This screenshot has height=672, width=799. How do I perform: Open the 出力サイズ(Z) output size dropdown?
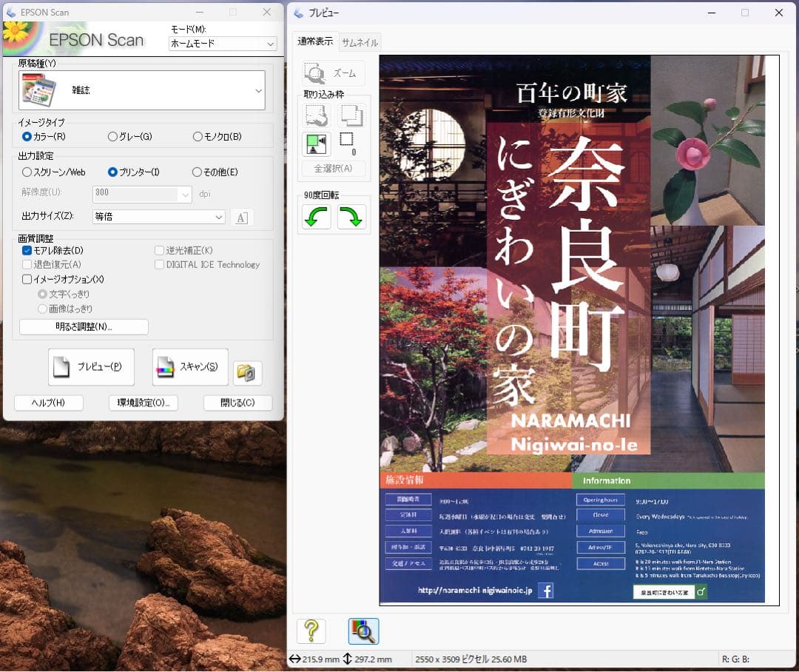(x=158, y=217)
